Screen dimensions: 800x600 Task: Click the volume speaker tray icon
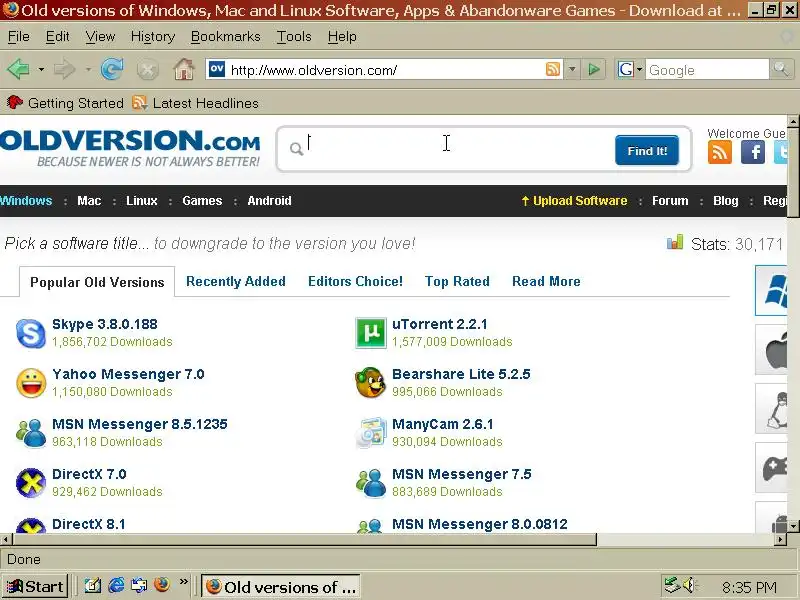pos(690,585)
